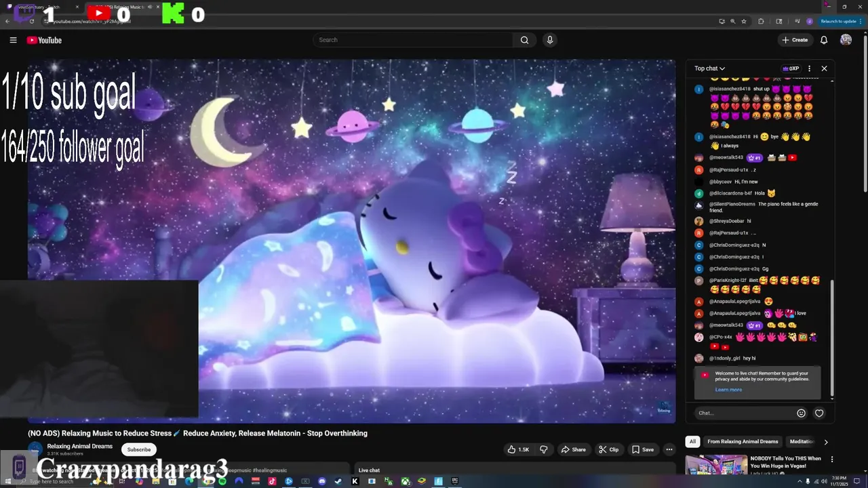Open the video title text
This screenshot has height=488, width=868.
[197, 433]
